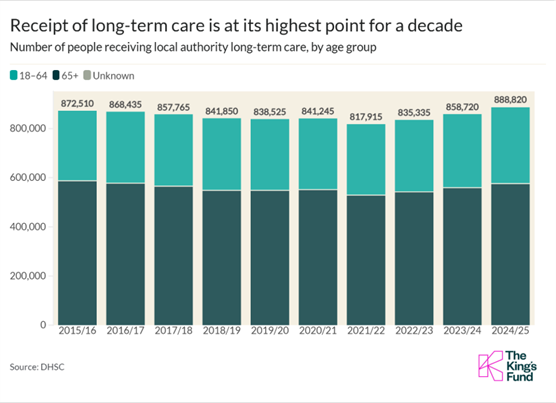Click the Source: DHSC text
Viewport: 556px width, 403px height.
pyautogui.click(x=37, y=367)
